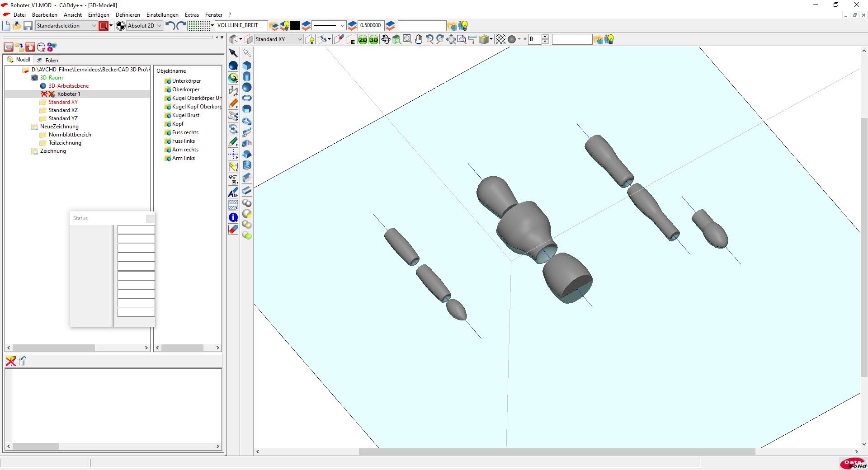Click the pan hand tool
Screen dimensions: 868x470
419,40
